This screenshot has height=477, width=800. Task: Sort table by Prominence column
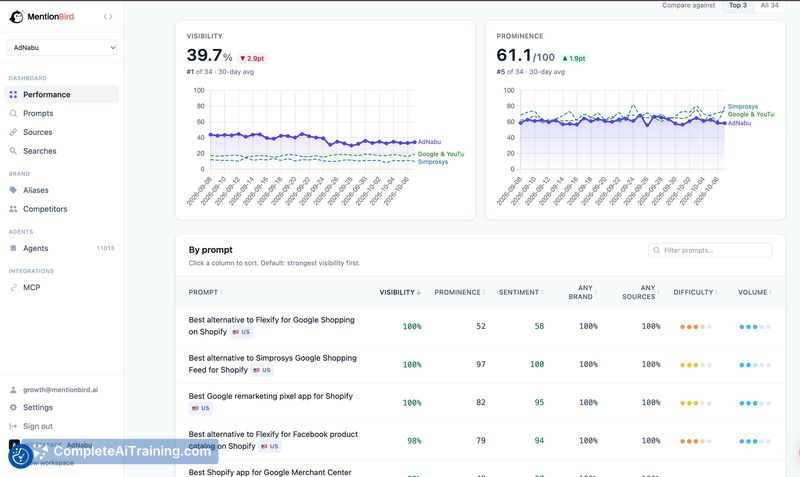pos(460,292)
